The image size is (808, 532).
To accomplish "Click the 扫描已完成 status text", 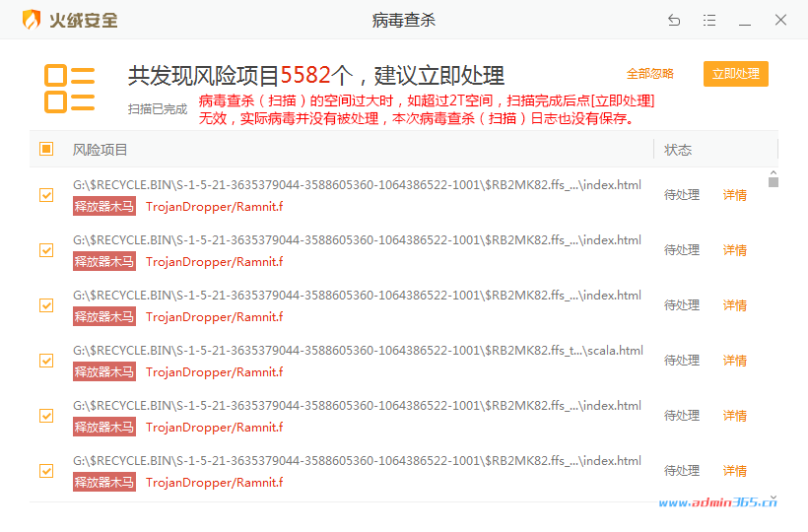I will [x=158, y=109].
